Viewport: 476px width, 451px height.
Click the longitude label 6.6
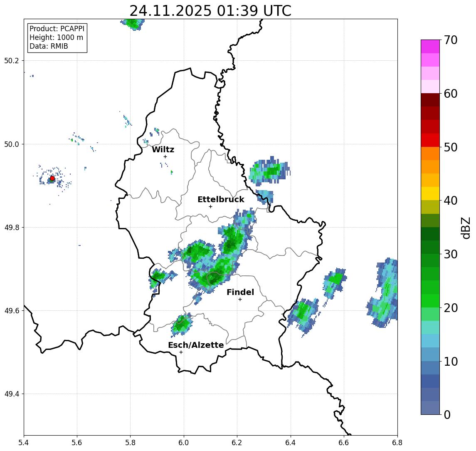click(344, 443)
